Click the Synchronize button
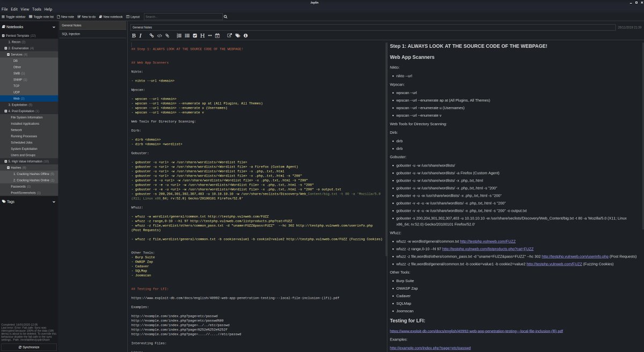 (x=29, y=347)
